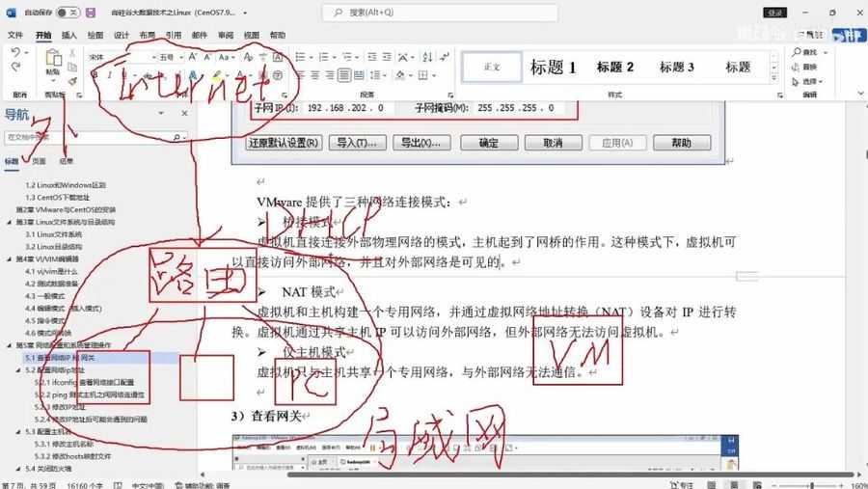Click the decrease font size icon
Viewport: 868px width, 489px height.
point(207,57)
